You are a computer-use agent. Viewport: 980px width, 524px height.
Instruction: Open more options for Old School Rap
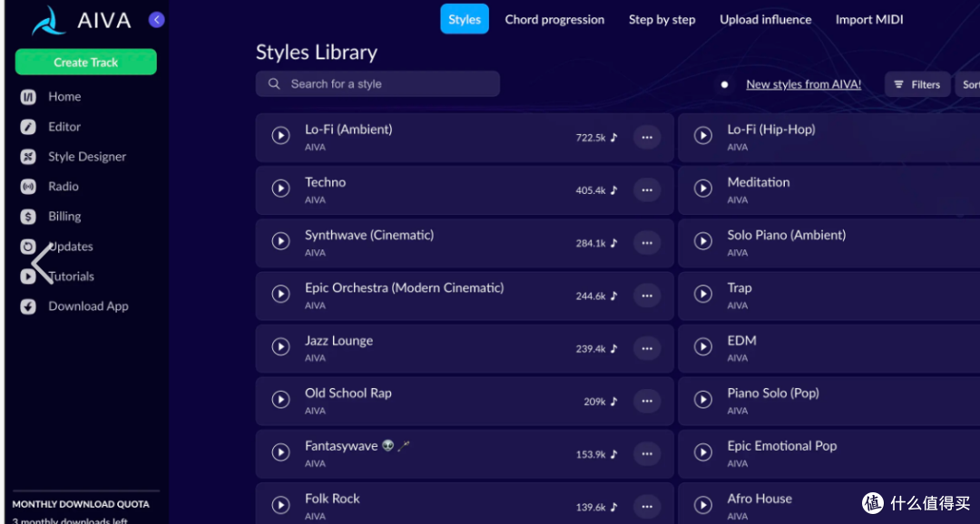[x=647, y=401]
